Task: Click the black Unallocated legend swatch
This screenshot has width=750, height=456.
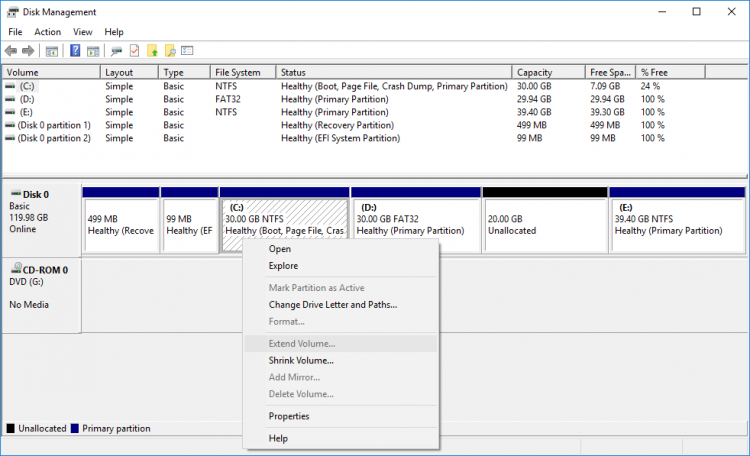Action: [11, 428]
